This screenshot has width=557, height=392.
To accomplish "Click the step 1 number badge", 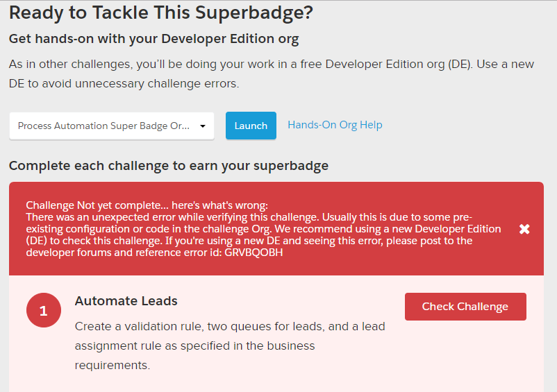I will (44, 310).
